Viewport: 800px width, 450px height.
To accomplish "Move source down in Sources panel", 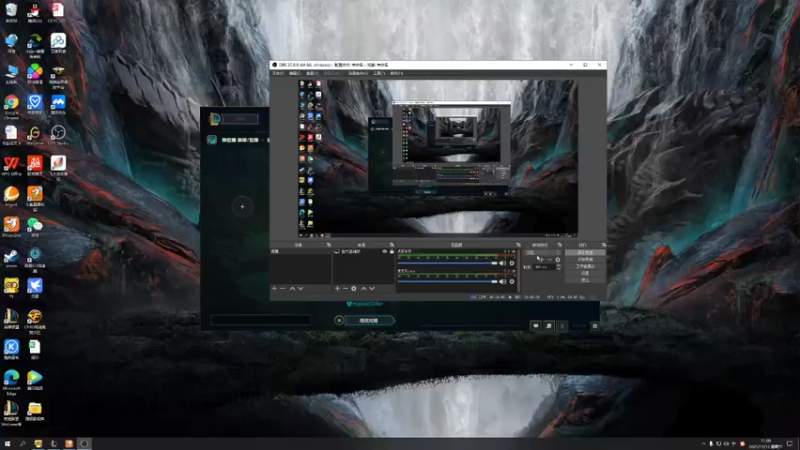I will pyautogui.click(x=372, y=289).
